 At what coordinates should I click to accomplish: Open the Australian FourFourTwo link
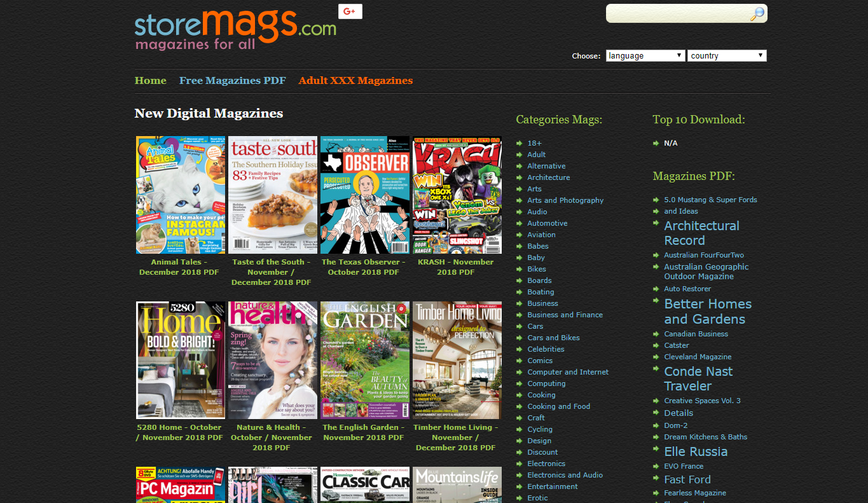704,255
